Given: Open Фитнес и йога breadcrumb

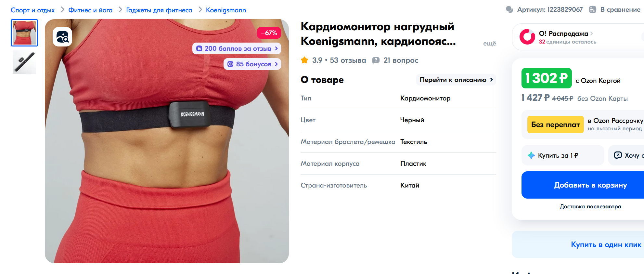Looking at the screenshot, I should 90,10.
